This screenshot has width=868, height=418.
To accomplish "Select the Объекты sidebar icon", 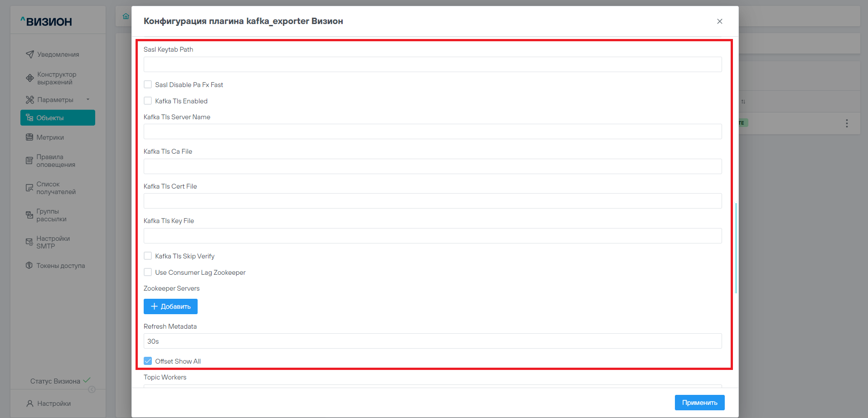I will (29, 118).
